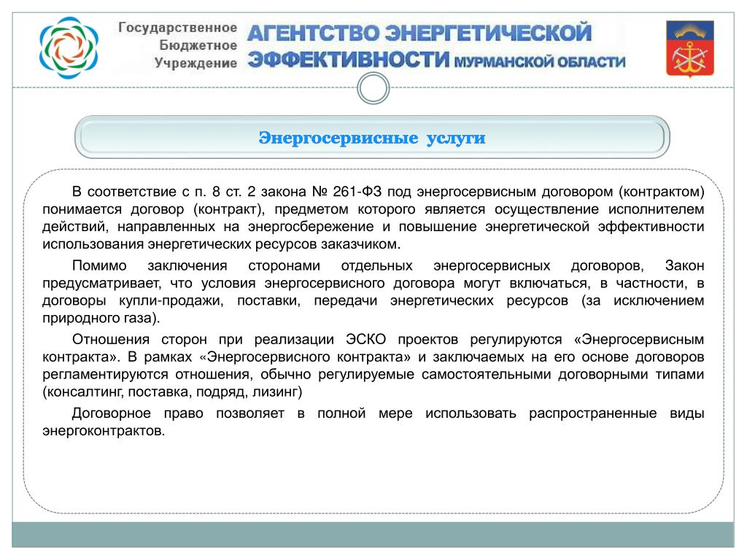The width and height of the screenshot is (747, 560).
Task: Click 'регламентируются отношения,' phrase
Action: (147, 375)
